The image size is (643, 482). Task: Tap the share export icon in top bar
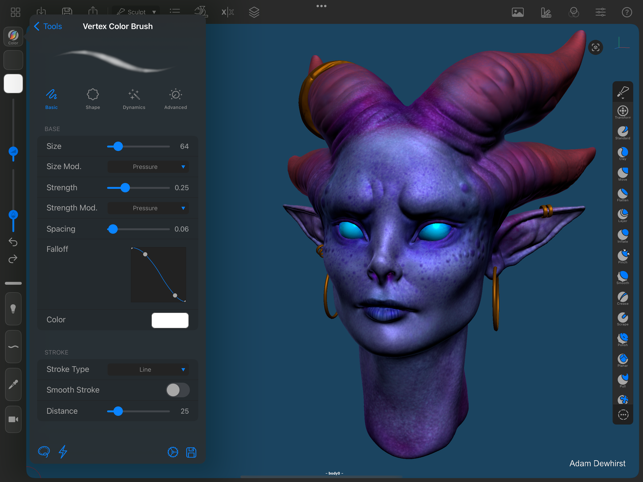tap(93, 11)
